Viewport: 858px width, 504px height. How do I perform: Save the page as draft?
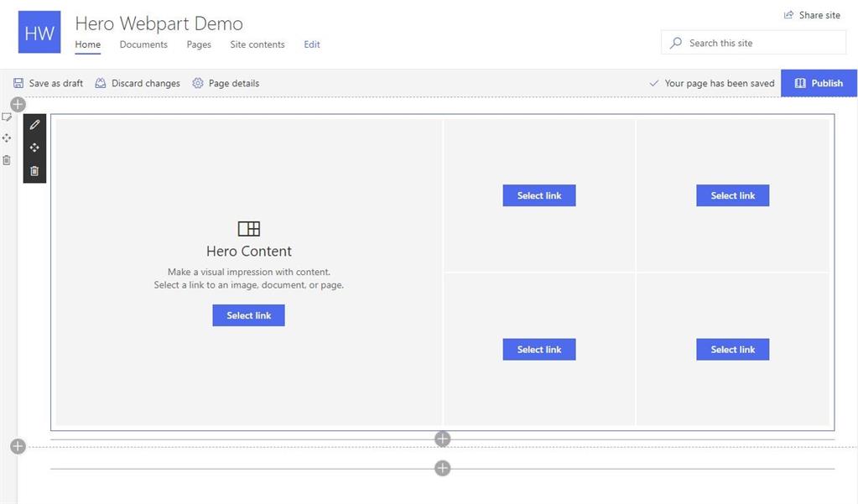[x=48, y=83]
